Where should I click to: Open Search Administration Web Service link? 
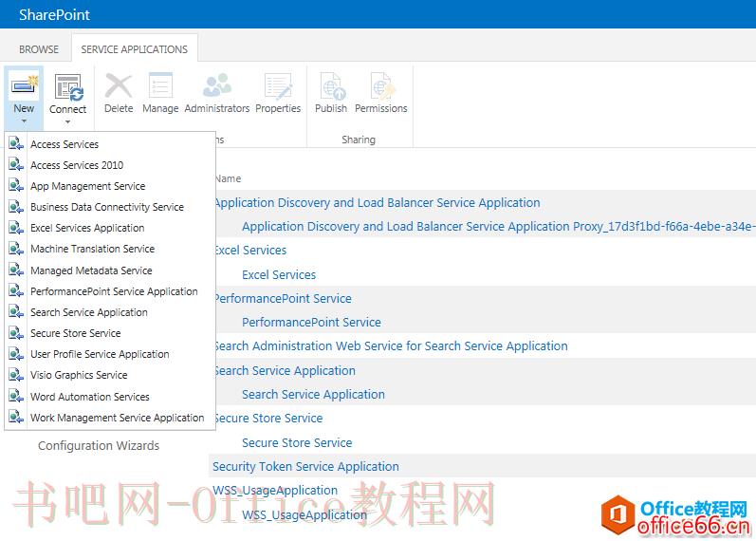coord(392,346)
